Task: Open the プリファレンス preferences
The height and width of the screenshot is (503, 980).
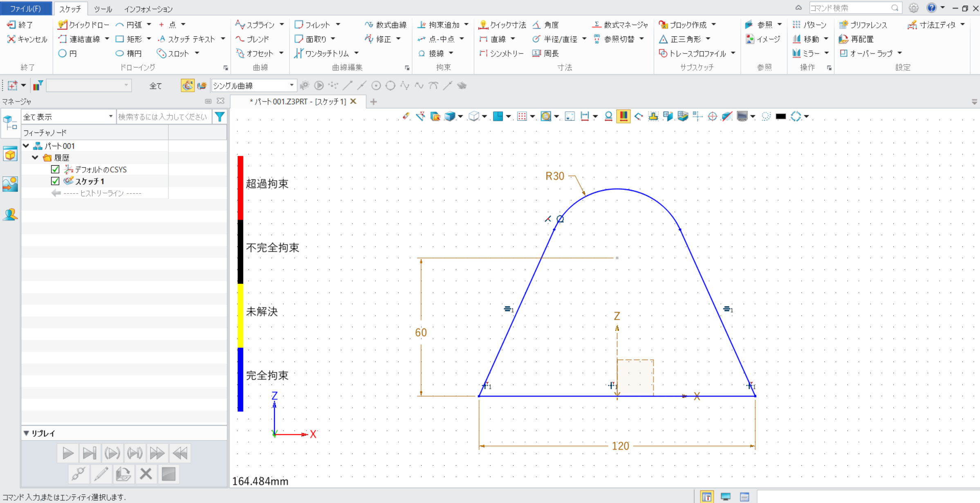Action: (863, 25)
